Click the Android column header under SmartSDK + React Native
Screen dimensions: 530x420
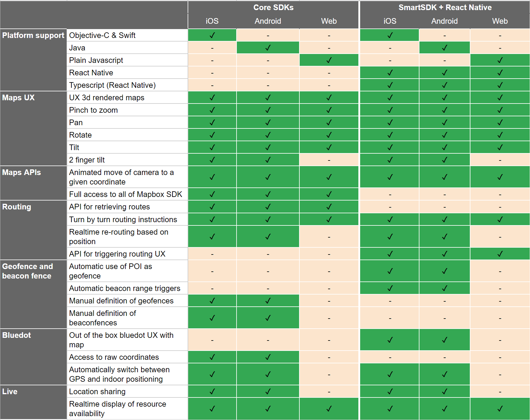(x=445, y=21)
